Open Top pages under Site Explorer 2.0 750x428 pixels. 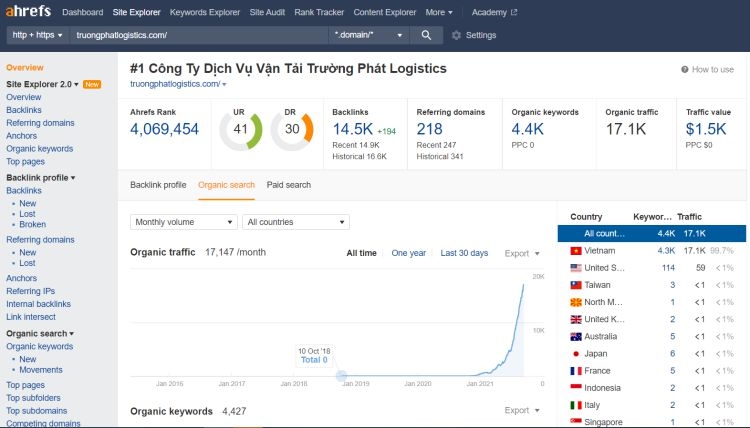coord(25,162)
